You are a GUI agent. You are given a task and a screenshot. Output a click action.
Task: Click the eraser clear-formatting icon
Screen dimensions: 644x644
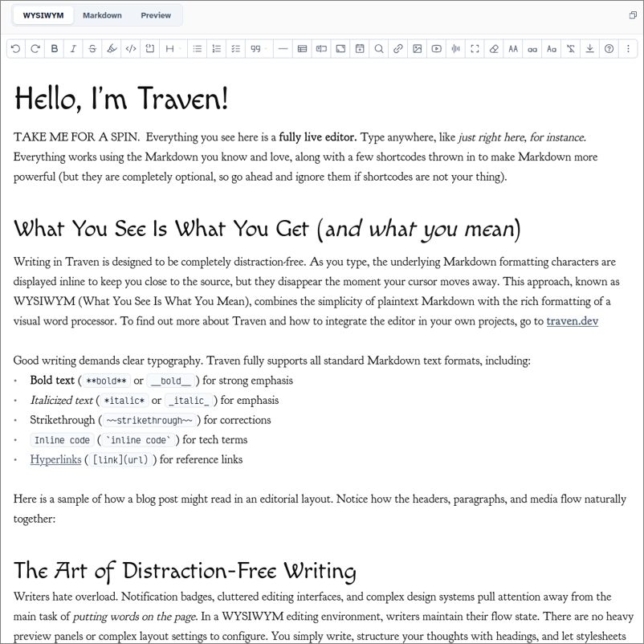pyautogui.click(x=494, y=49)
